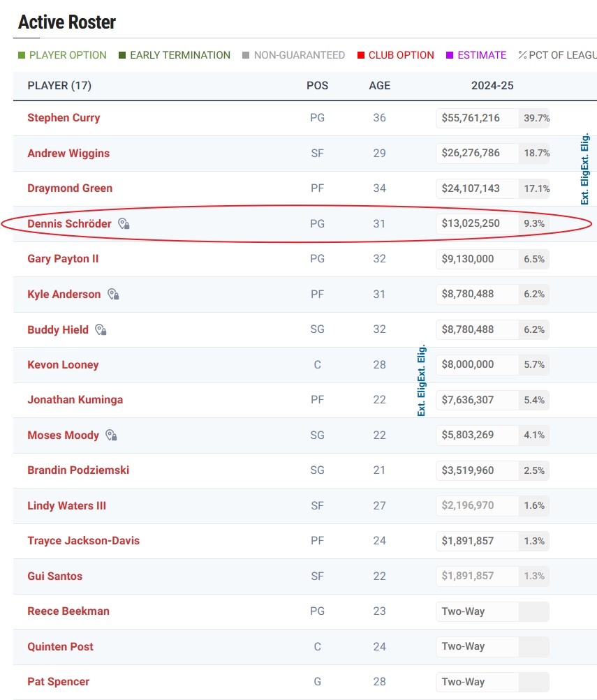This screenshot has height=700, width=597.
Task: Sort roster by the POS column header
Action: click(317, 86)
